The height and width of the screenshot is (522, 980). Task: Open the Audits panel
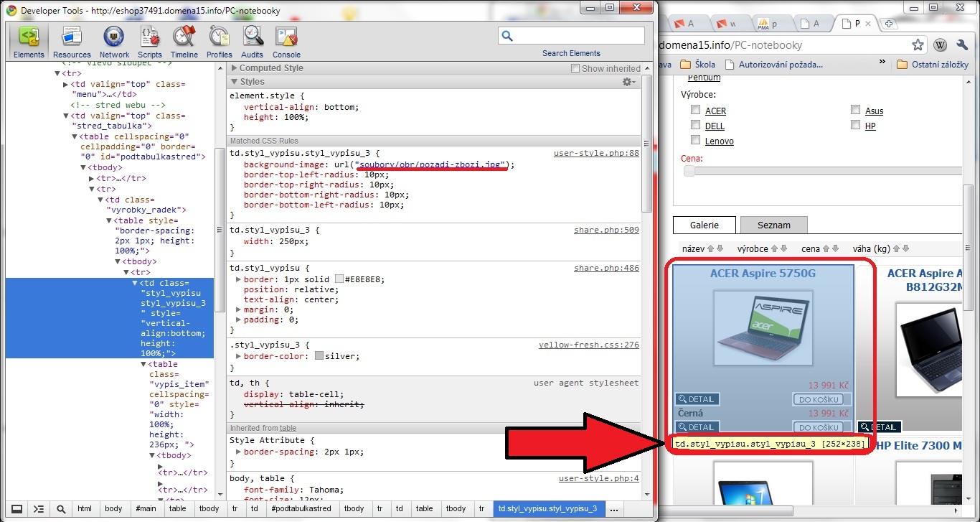tap(253, 42)
